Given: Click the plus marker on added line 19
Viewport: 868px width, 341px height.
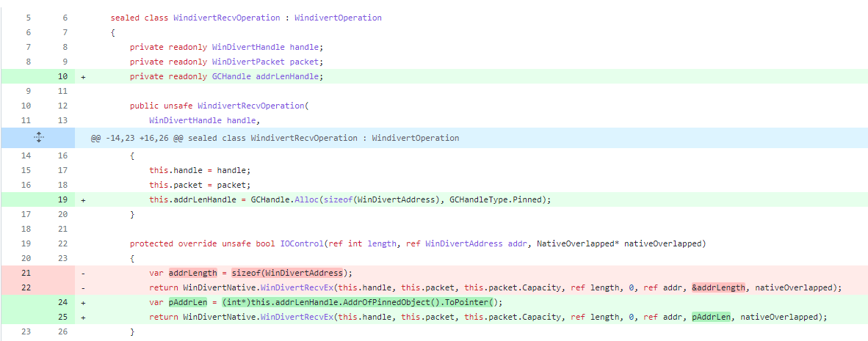Looking at the screenshot, I should tap(83, 200).
